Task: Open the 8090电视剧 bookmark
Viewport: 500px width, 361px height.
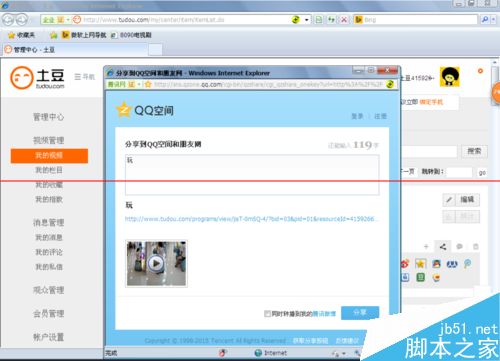Action: [131, 35]
